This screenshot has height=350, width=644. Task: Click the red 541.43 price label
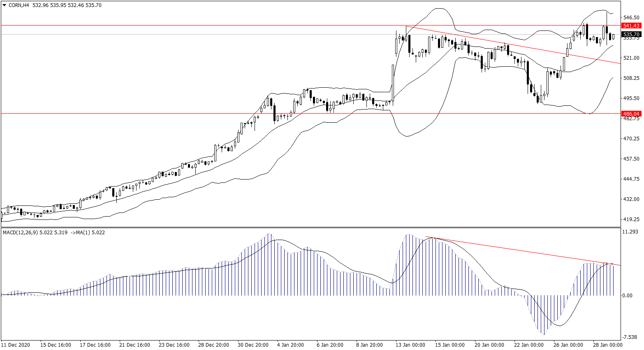pyautogui.click(x=631, y=26)
